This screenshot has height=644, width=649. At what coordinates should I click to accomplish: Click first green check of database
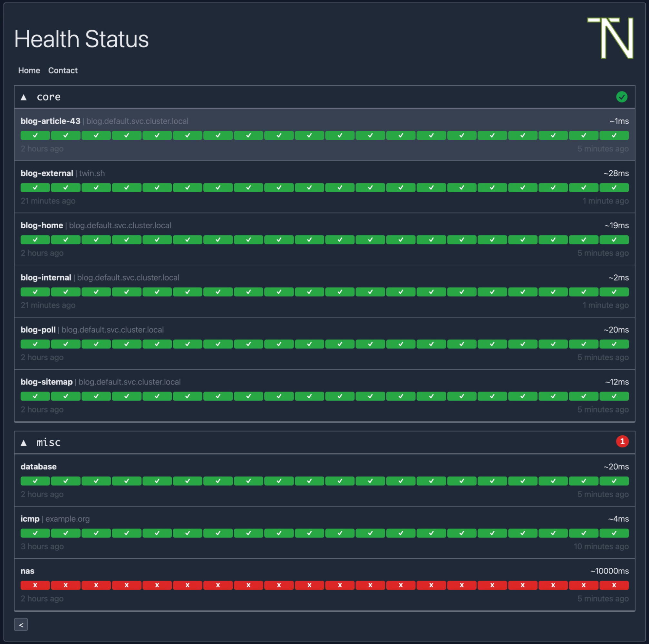pyautogui.click(x=35, y=481)
